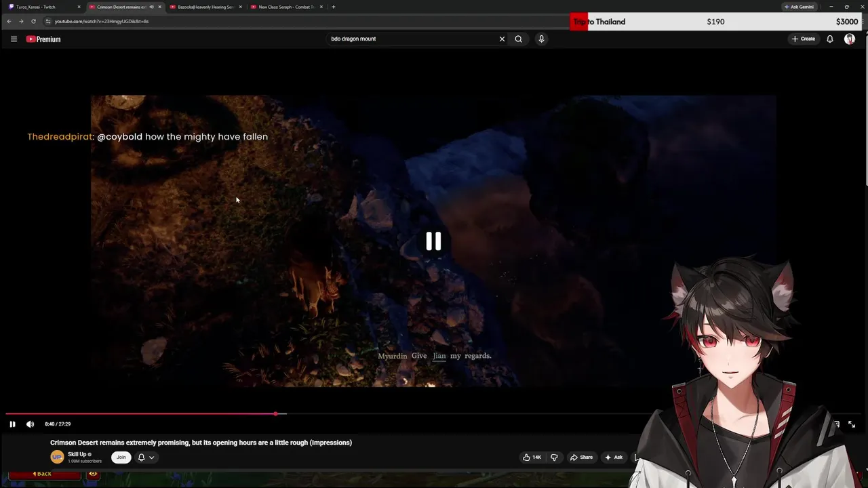Focus the youtube.com address bar URL
The image size is (868, 488).
(x=102, y=21)
